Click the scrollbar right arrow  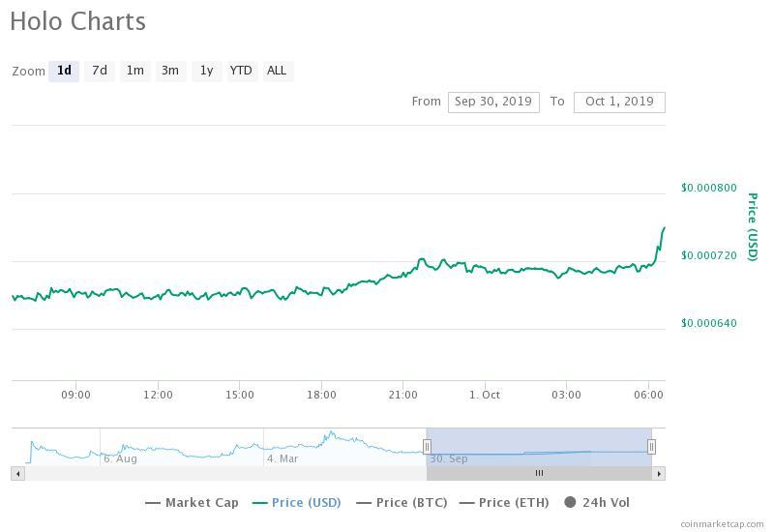(659, 473)
